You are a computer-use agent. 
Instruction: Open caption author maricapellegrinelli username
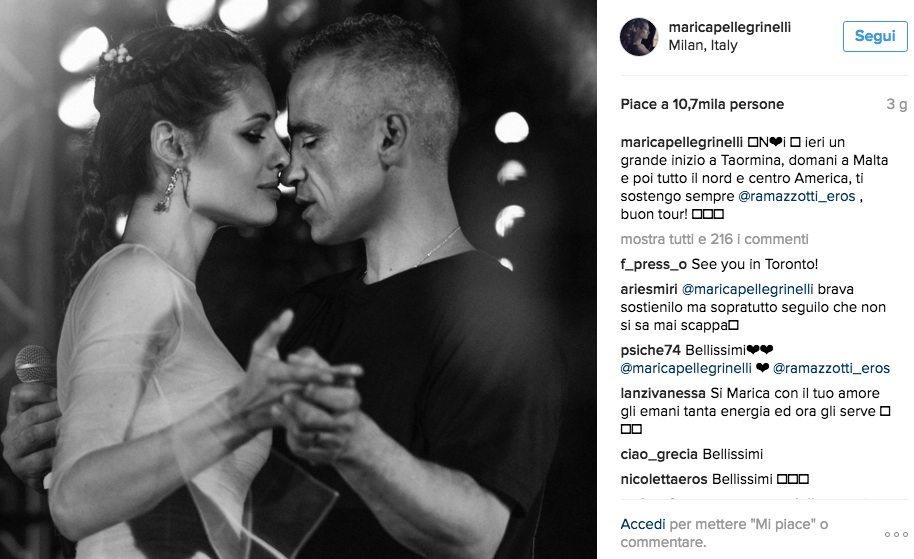pyautogui.click(x=681, y=142)
